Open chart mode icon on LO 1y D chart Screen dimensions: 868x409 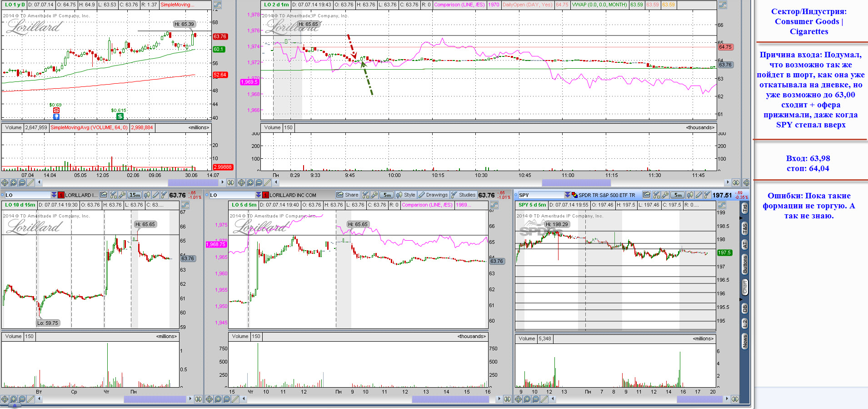click(217, 5)
